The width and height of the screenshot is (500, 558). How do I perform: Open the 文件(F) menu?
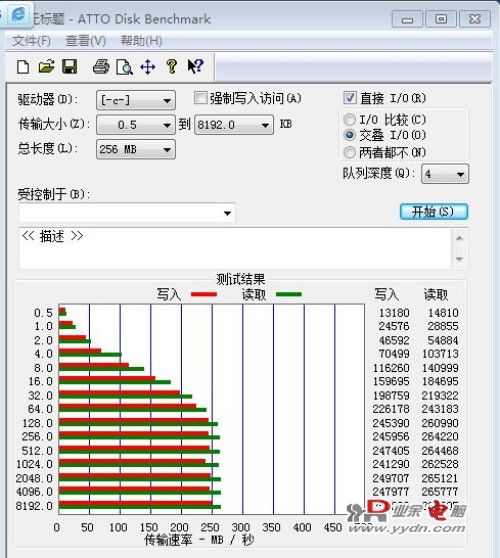pos(31,41)
